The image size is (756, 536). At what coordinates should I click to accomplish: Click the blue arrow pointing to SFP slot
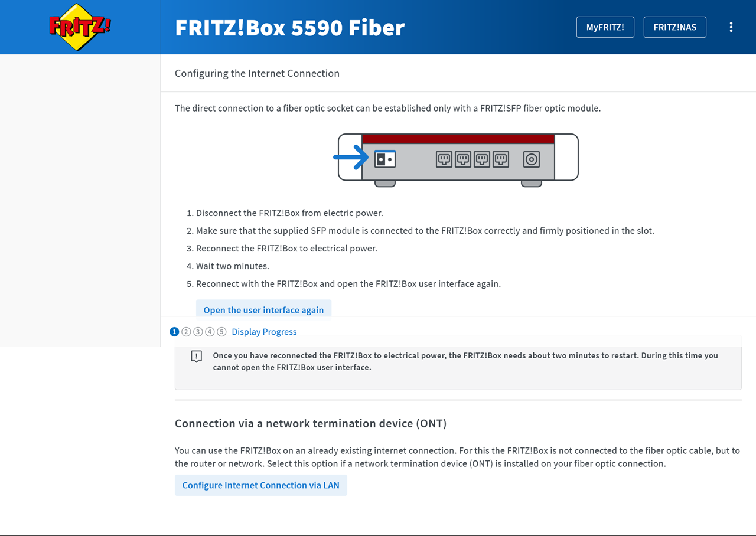pyautogui.click(x=351, y=157)
